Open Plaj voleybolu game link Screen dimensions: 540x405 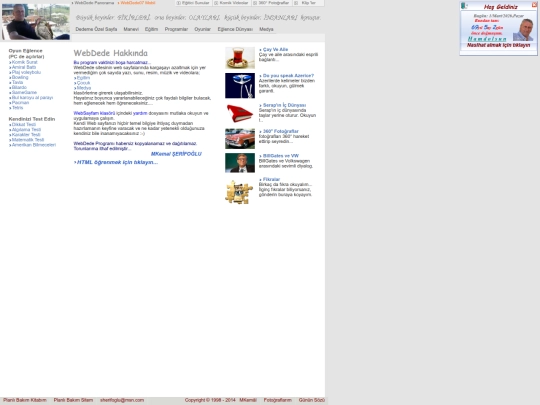click(x=26, y=72)
